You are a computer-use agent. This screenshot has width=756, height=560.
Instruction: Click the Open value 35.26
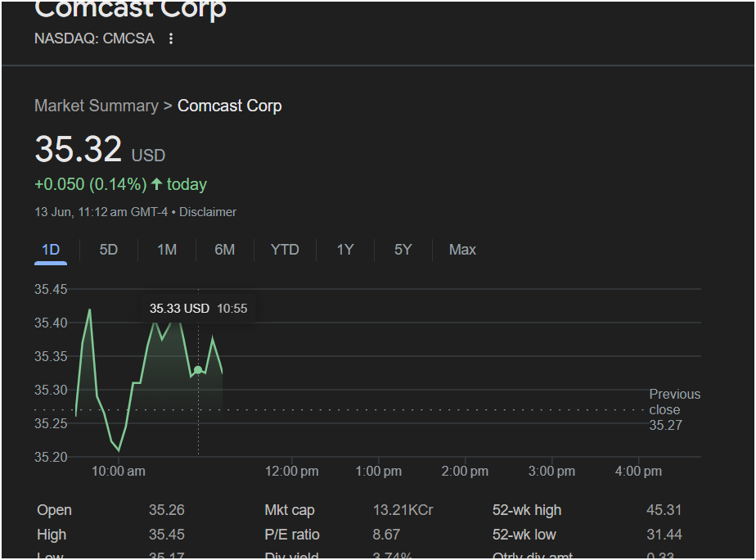[x=167, y=510]
